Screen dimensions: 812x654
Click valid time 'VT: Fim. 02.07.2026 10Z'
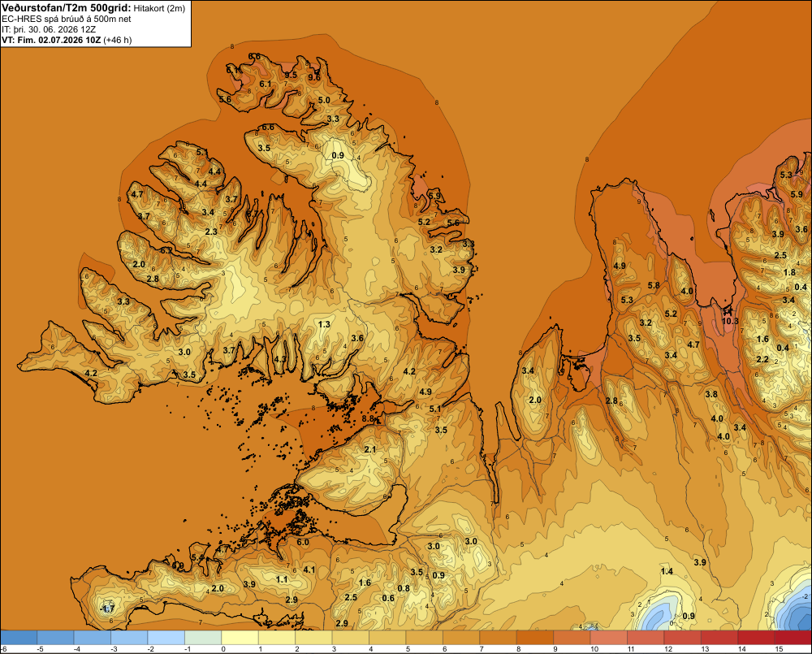click(51, 40)
